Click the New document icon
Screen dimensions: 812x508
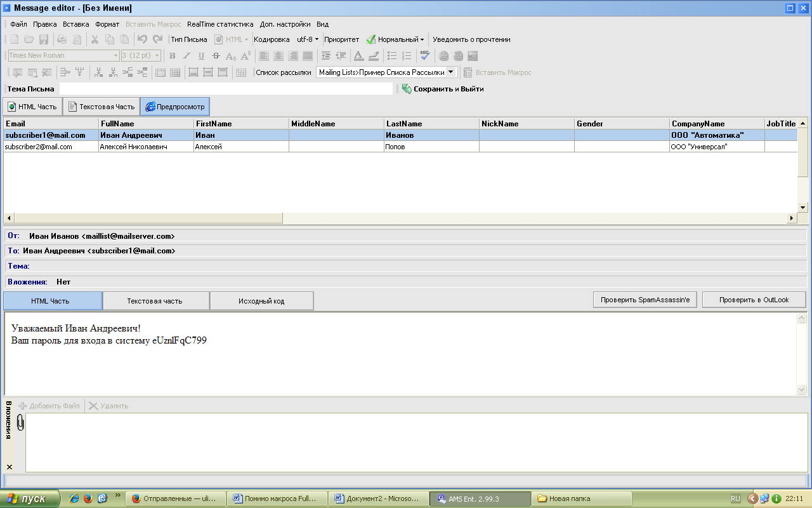(15, 39)
